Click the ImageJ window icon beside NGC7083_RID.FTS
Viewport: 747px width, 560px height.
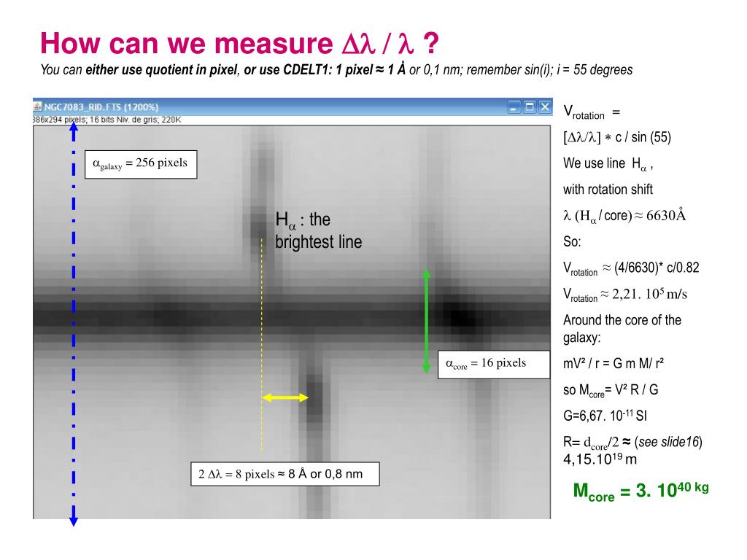point(37,106)
